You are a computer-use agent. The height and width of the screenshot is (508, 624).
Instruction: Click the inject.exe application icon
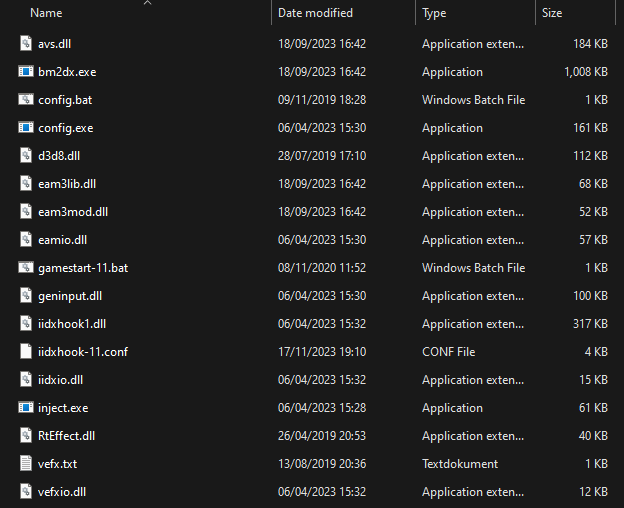27,408
